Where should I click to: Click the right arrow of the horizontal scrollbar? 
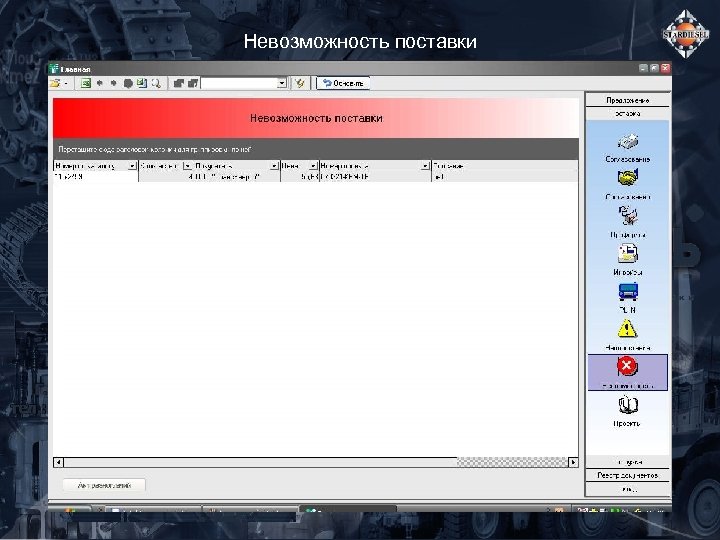click(x=573, y=462)
